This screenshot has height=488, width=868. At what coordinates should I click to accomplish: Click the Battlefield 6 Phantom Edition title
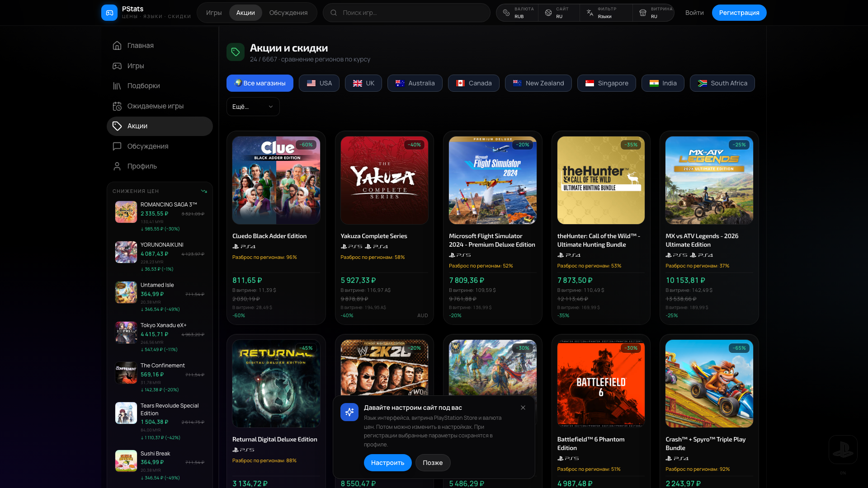pyautogui.click(x=591, y=444)
